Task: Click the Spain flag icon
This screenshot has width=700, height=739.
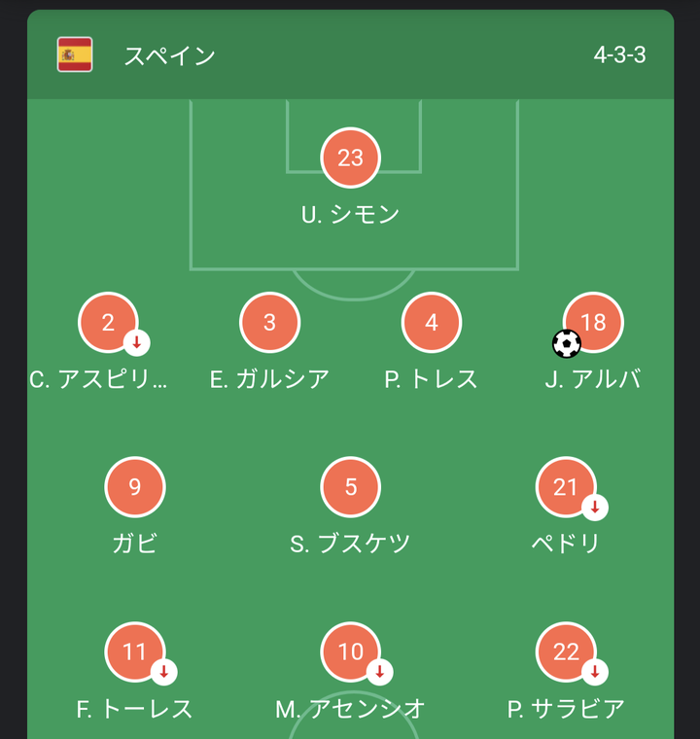Action: (x=75, y=54)
